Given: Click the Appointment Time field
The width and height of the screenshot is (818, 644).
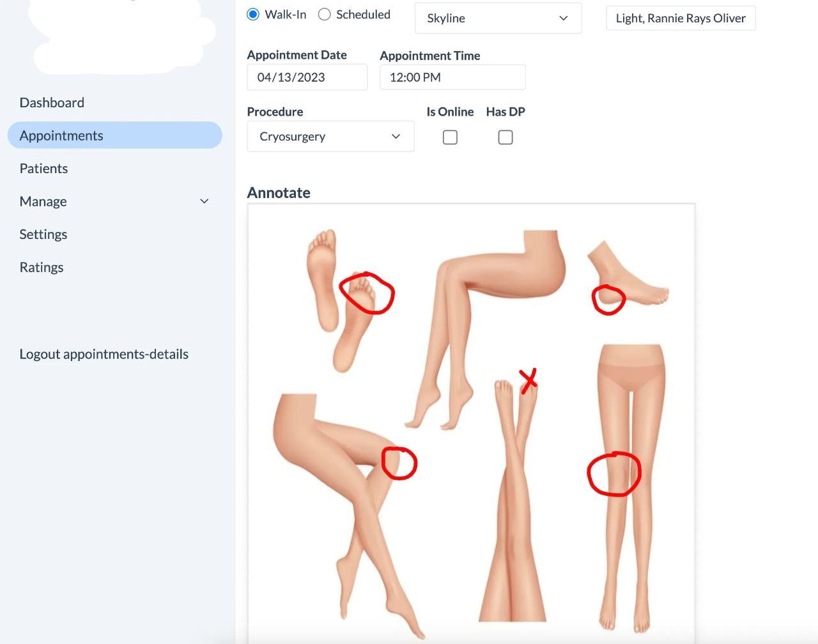Looking at the screenshot, I should (x=452, y=77).
